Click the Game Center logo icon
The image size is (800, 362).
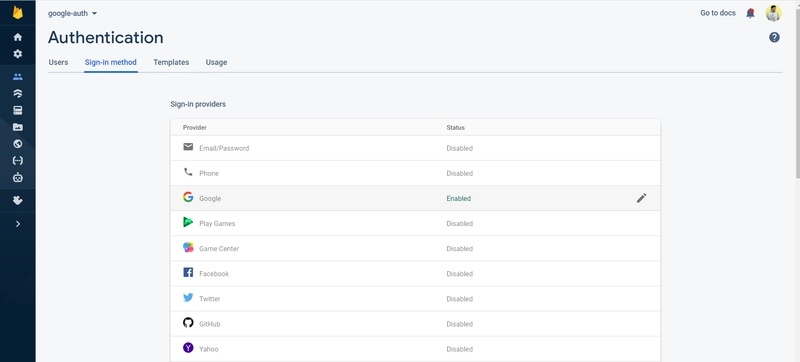point(188,247)
